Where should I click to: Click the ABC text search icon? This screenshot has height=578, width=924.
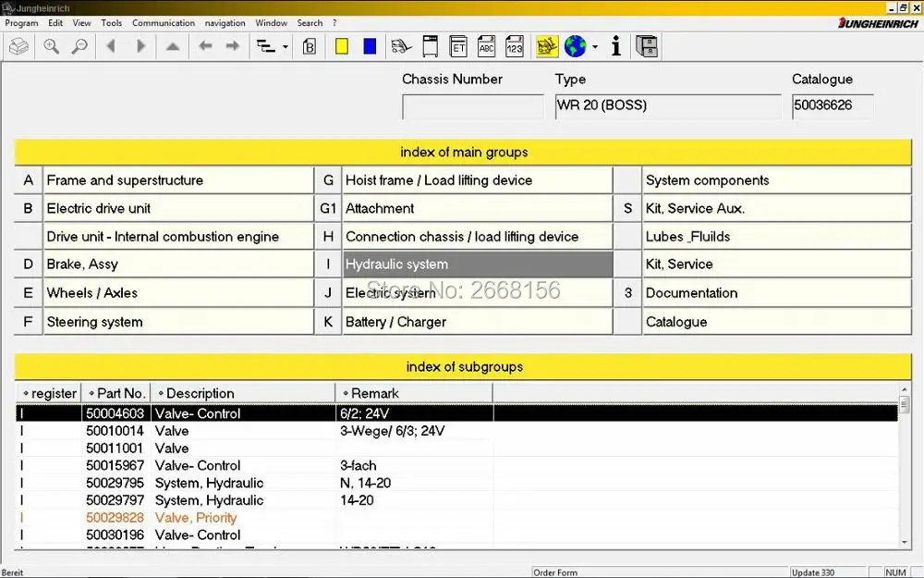pos(486,46)
